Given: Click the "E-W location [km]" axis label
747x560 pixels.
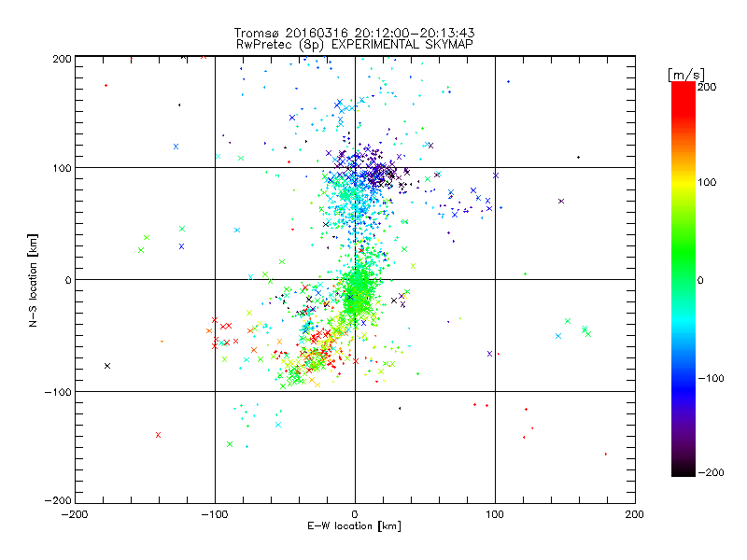Looking at the screenshot, I should click(354, 526).
